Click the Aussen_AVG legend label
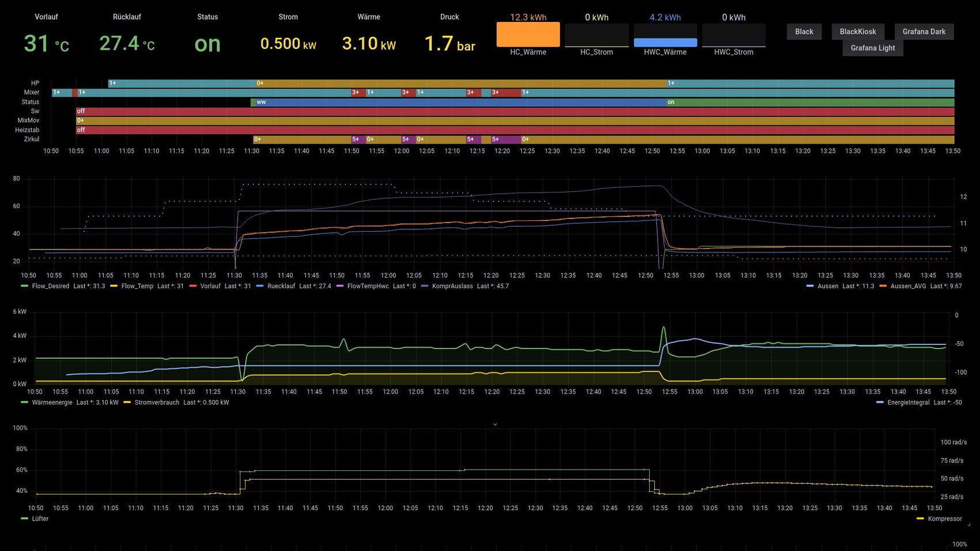 tap(908, 286)
